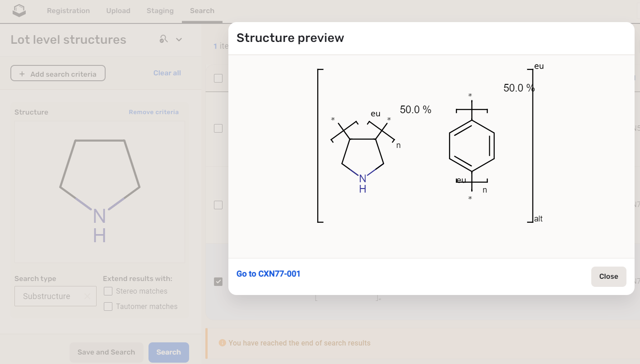Viewport: 640px width, 364px height.
Task: Open the CXN77-001 record link
Action: click(268, 273)
